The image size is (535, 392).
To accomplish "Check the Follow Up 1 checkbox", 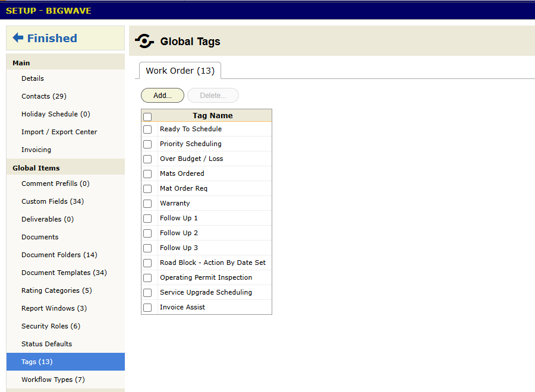I will 147,219.
